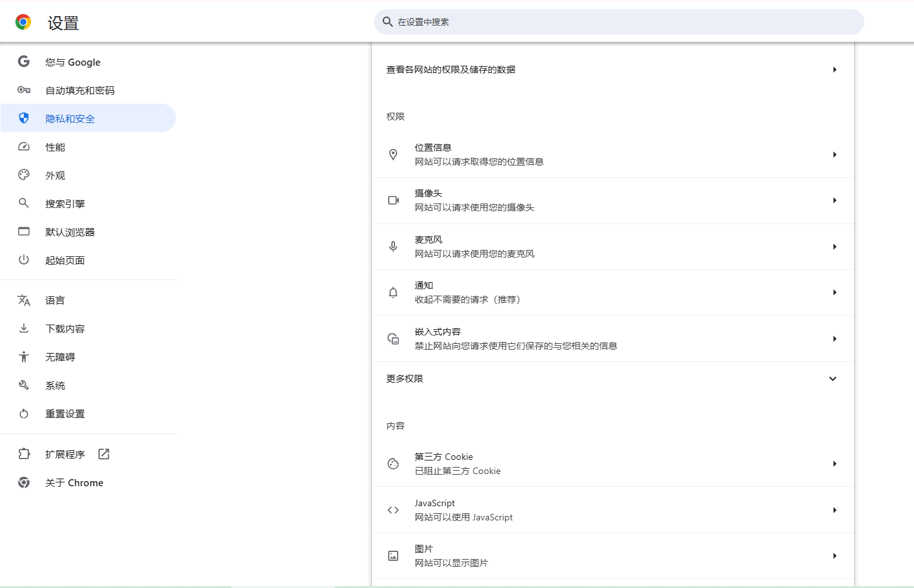Open the arrow on the 麦克风 row

[835, 247]
